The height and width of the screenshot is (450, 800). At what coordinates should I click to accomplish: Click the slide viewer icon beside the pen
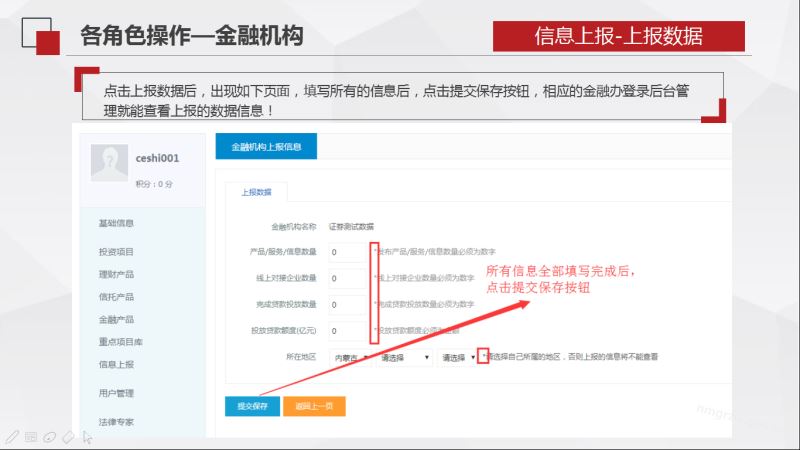click(x=30, y=437)
